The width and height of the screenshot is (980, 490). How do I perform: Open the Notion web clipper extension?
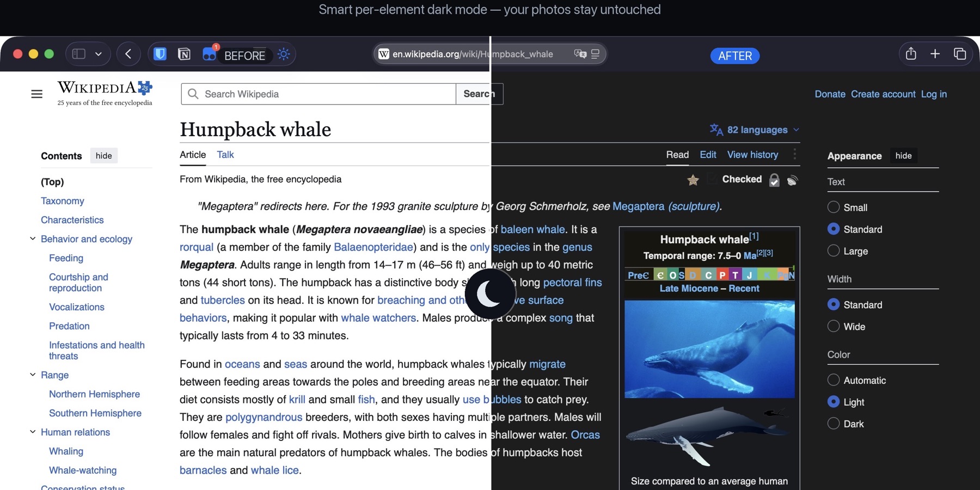[x=184, y=54]
